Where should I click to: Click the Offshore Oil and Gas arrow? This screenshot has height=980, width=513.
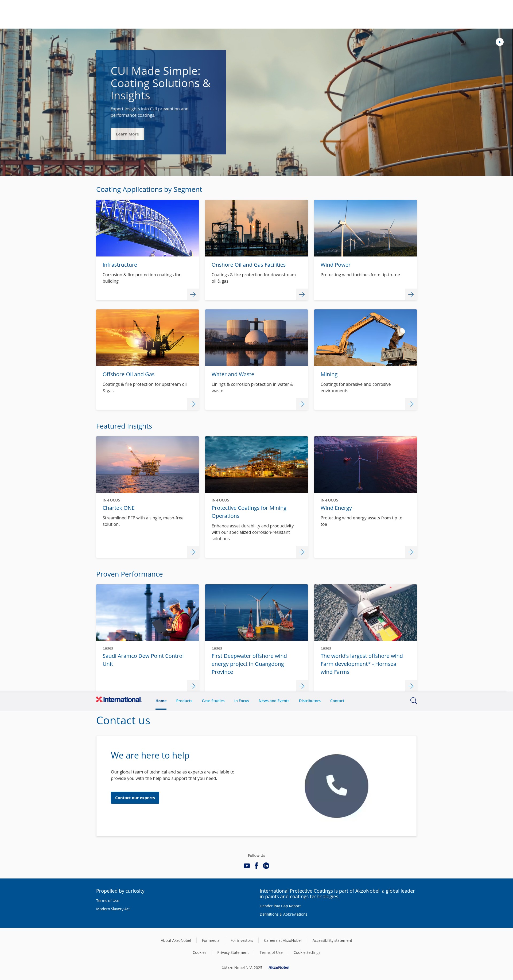pos(193,404)
